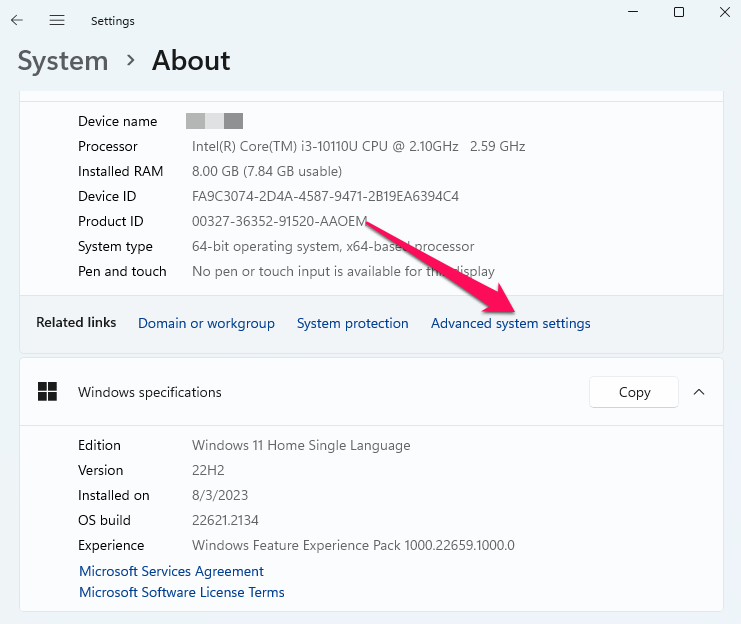The width and height of the screenshot is (741, 624).
Task: Click the Pen and touch label
Action: 122,271
